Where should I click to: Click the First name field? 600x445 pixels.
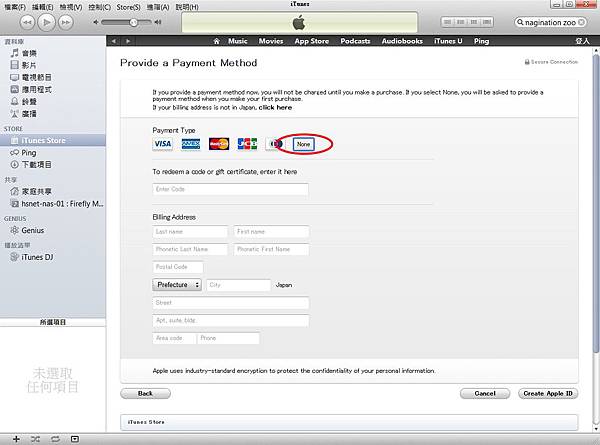pyautogui.click(x=271, y=231)
